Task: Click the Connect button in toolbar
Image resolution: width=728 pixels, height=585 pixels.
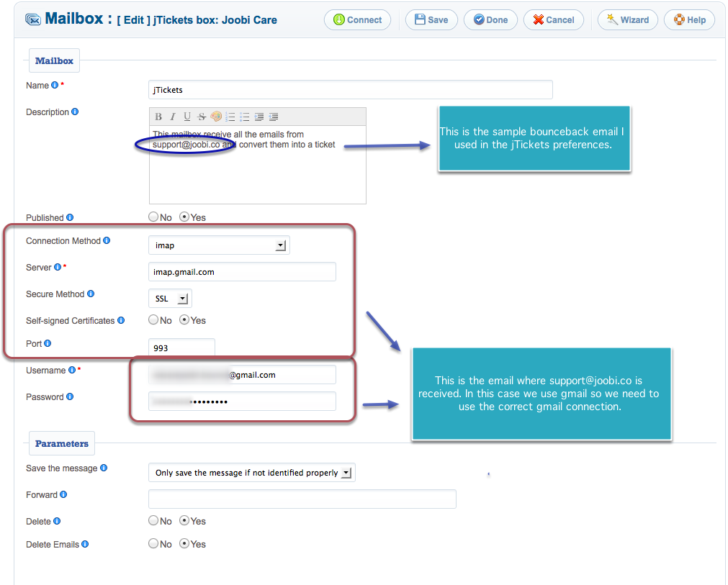Action: [x=357, y=20]
